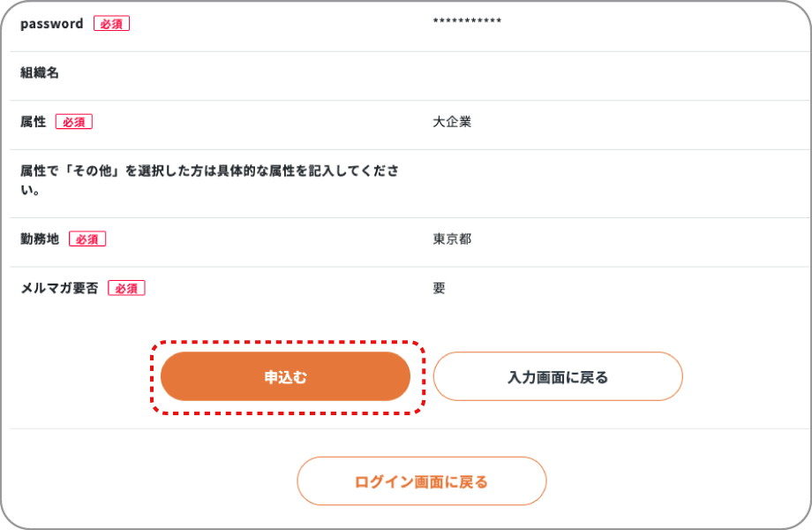This screenshot has height=530, width=812.
Task: Select the 東京都 location value
Action: (x=451, y=238)
